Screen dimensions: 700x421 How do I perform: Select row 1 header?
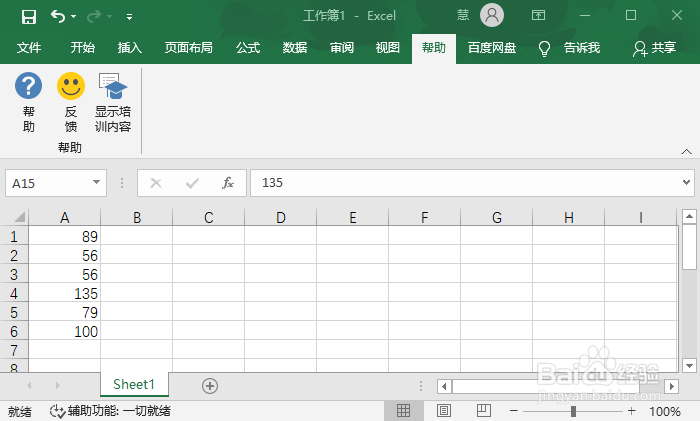coord(14,236)
